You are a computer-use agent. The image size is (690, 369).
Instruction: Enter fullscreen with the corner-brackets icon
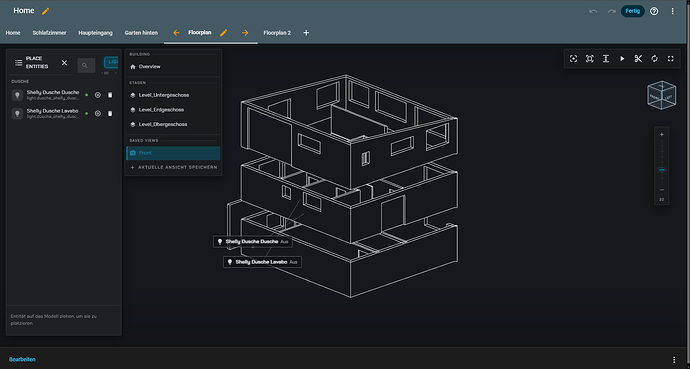point(671,58)
